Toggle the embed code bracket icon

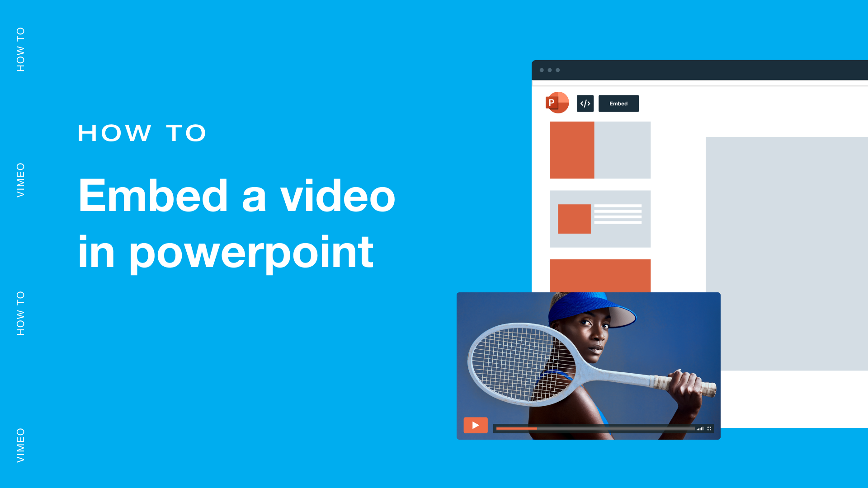click(585, 103)
